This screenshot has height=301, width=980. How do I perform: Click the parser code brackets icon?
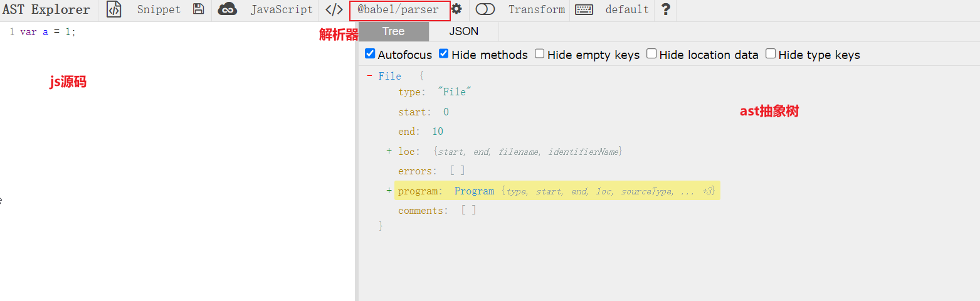(x=334, y=9)
